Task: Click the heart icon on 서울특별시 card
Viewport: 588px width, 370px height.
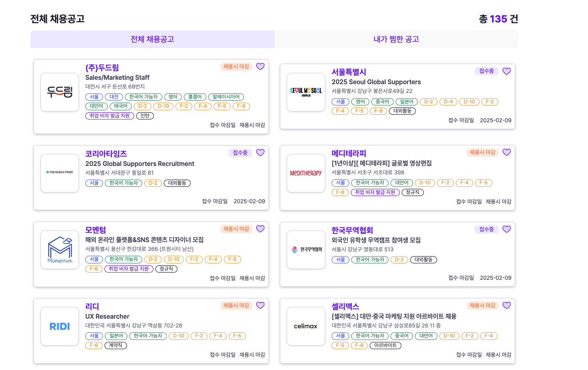Action: [x=507, y=71]
